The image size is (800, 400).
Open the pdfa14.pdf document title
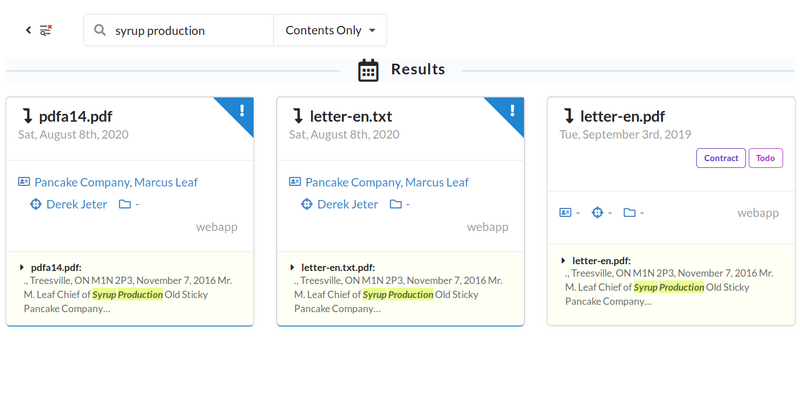tap(75, 116)
